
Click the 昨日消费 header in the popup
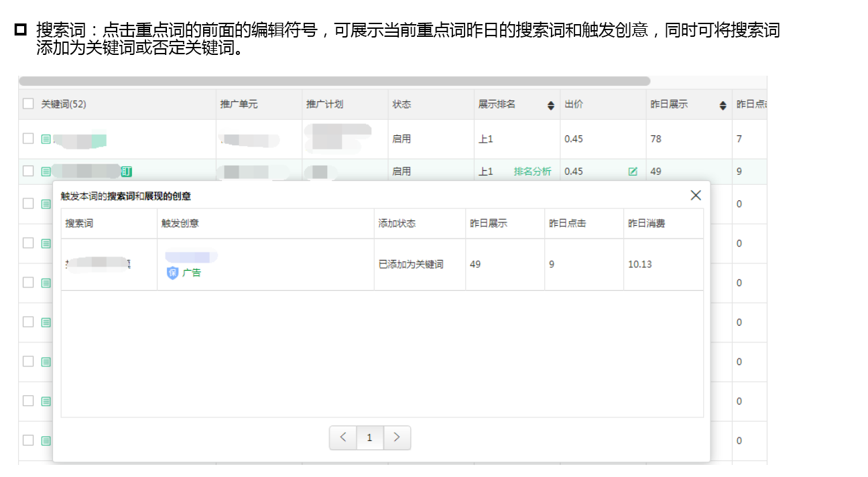click(646, 224)
